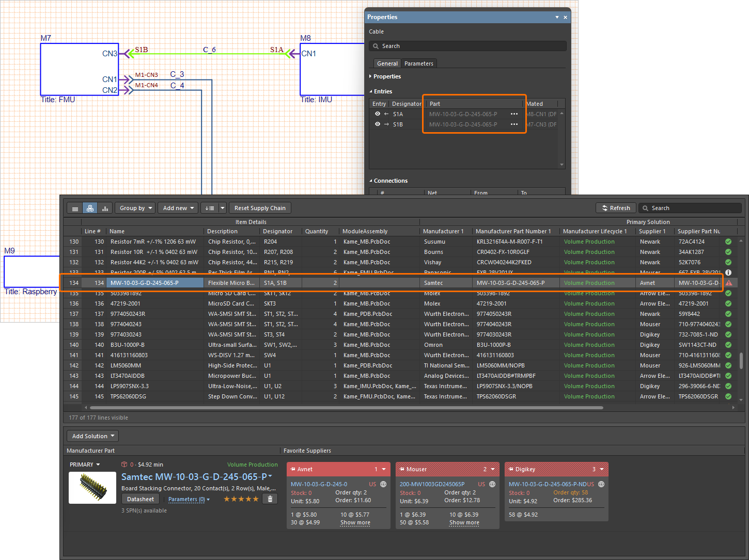Image resolution: width=749 pixels, height=560 pixels.
Task: Click Show more on Avnet card
Action: pos(355,523)
